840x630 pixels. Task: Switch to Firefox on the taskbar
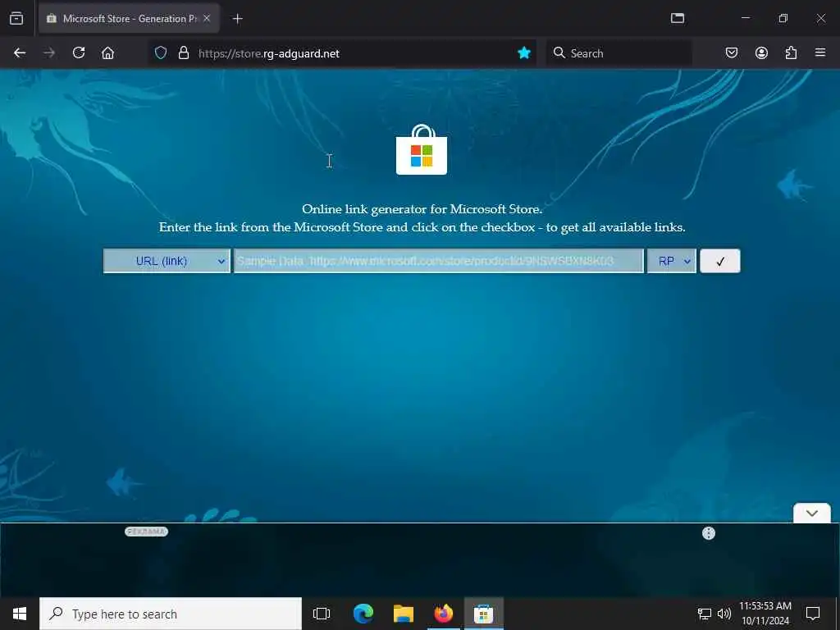pos(444,614)
